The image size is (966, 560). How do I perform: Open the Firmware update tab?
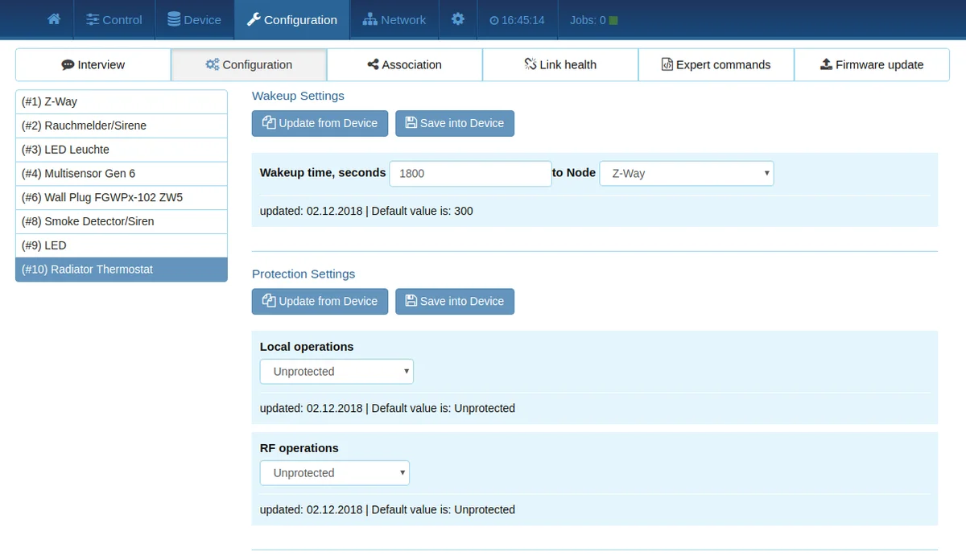click(x=872, y=65)
